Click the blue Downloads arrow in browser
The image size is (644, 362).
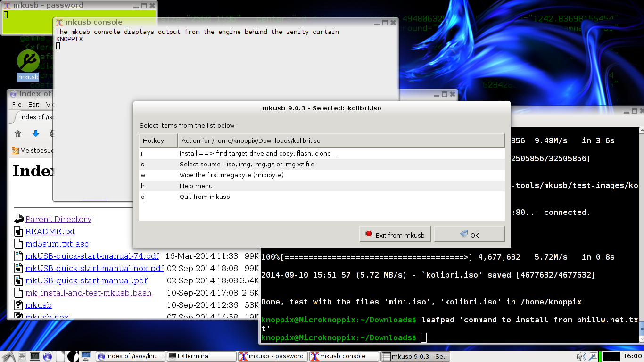(35, 133)
